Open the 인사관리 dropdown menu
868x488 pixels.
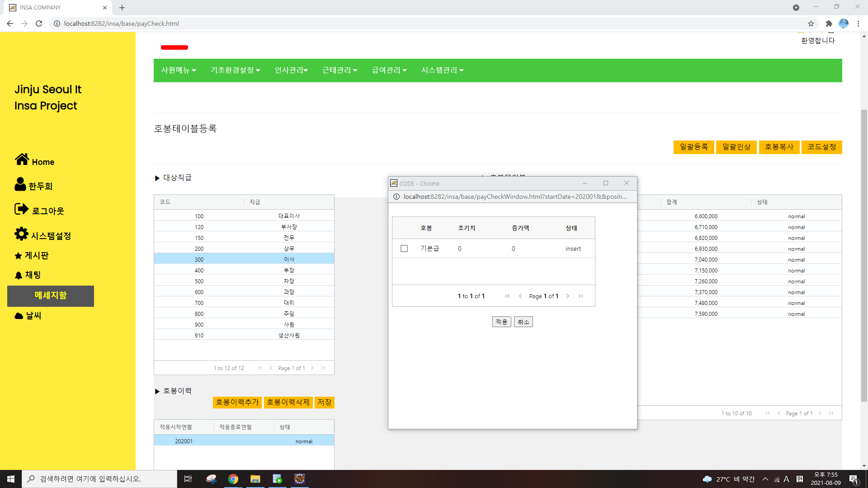tap(291, 70)
